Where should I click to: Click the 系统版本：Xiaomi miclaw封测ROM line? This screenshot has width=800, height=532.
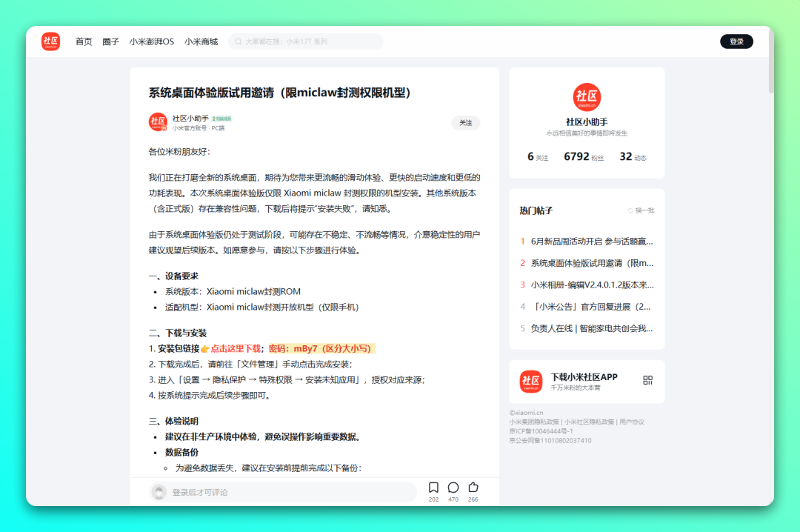point(233,291)
